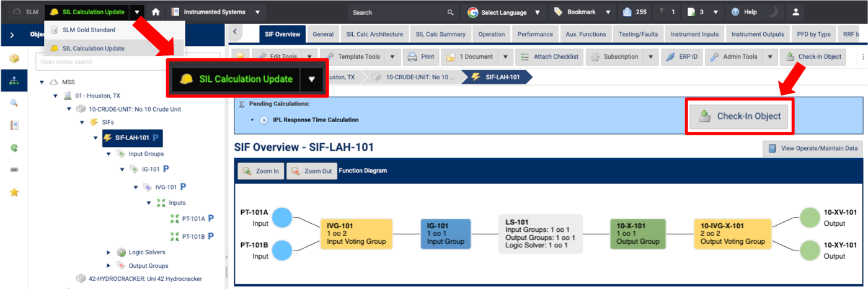This screenshot has height=289, width=868.
Task: Run the IPL Response Time Calculation play button
Action: (x=263, y=120)
